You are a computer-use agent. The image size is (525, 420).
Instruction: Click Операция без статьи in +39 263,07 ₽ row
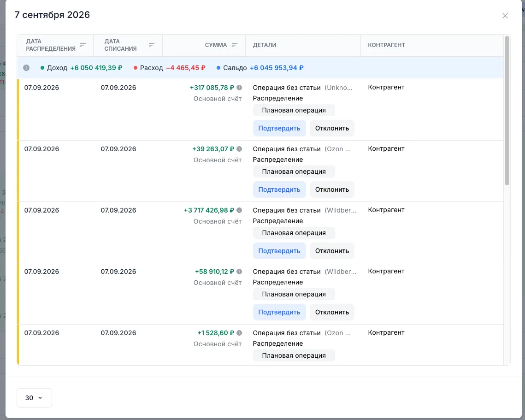[287, 149]
